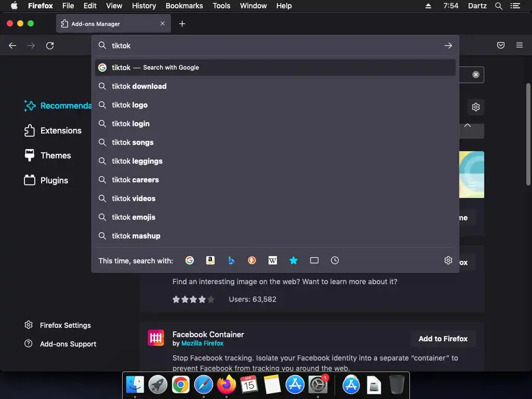Search this time with Amazon
The width and height of the screenshot is (532, 399).
click(210, 260)
